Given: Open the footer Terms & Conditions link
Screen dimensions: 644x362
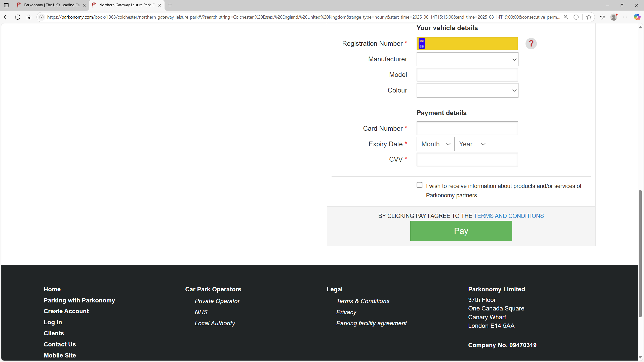Looking at the screenshot, I should click(x=363, y=301).
